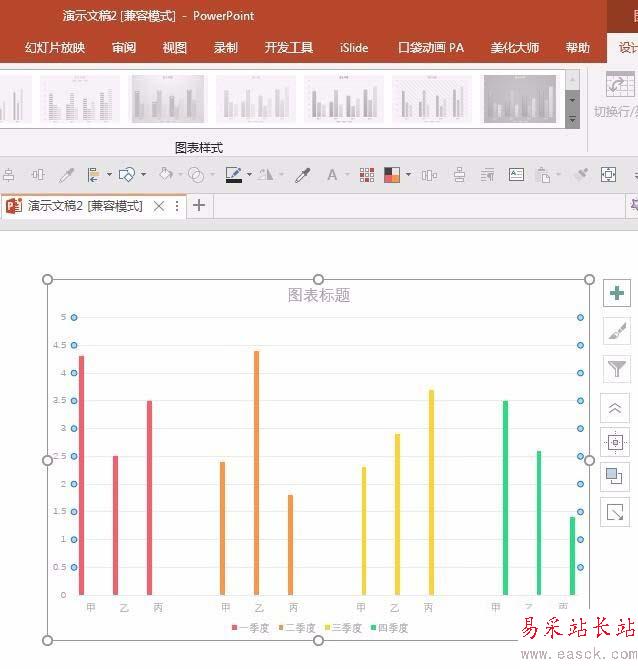Select the 二季度 legend entry
638x669 pixels.
pyautogui.click(x=297, y=628)
